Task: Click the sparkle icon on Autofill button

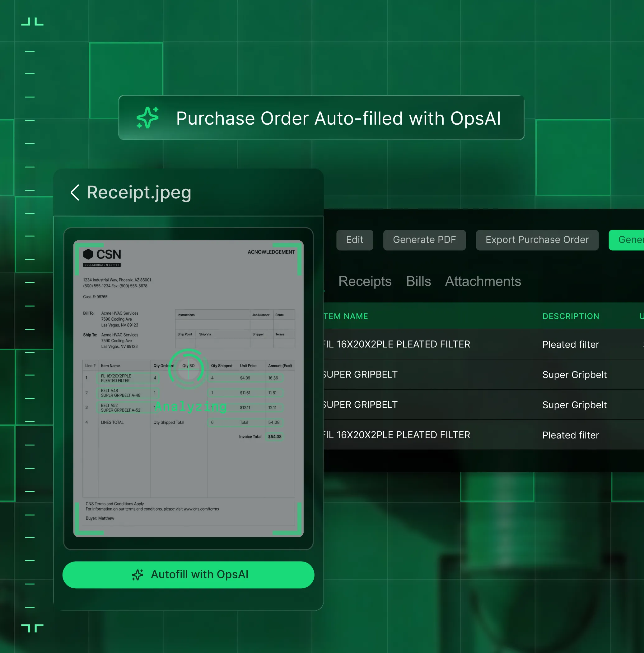Action: pos(138,575)
